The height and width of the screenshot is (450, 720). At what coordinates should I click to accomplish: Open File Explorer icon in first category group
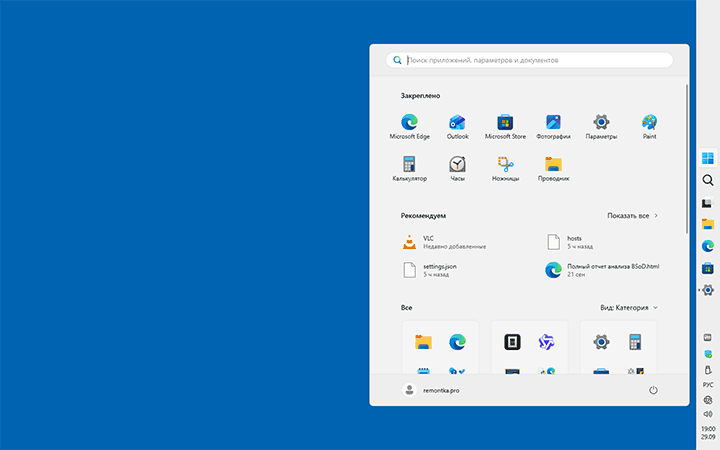click(x=423, y=342)
